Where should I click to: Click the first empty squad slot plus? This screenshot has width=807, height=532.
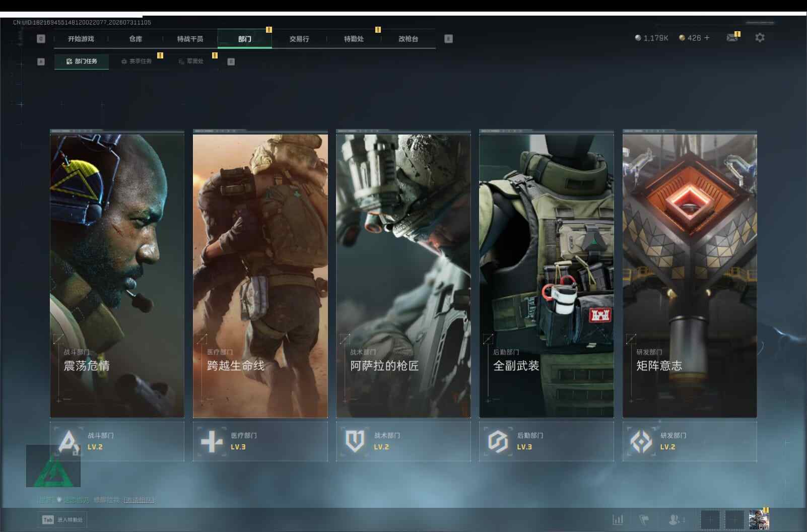(x=710, y=519)
